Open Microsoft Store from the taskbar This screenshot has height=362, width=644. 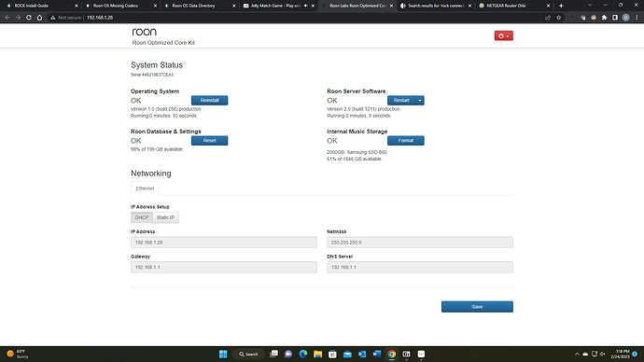pos(332,355)
